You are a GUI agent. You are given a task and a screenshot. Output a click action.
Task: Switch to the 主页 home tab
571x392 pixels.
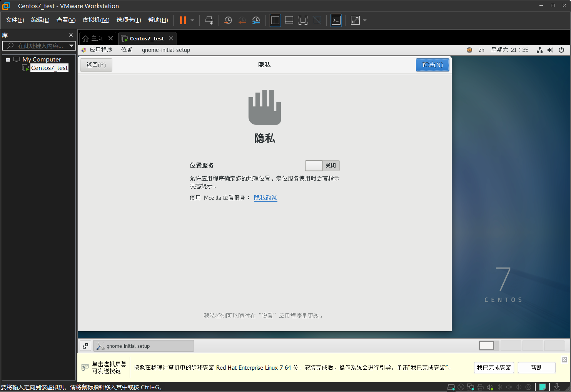(x=93, y=38)
